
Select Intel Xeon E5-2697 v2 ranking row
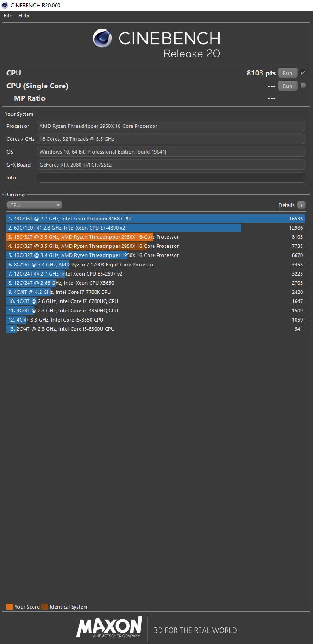156,274
